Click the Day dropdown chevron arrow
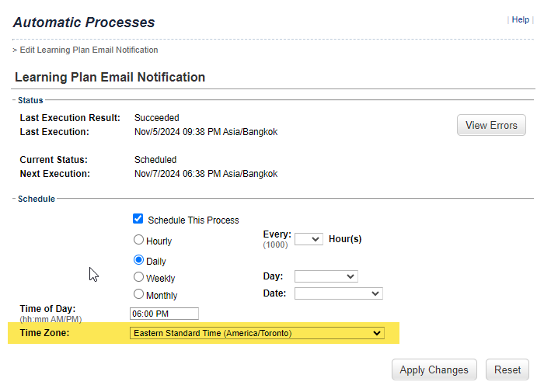The image size is (551, 392). [350, 276]
